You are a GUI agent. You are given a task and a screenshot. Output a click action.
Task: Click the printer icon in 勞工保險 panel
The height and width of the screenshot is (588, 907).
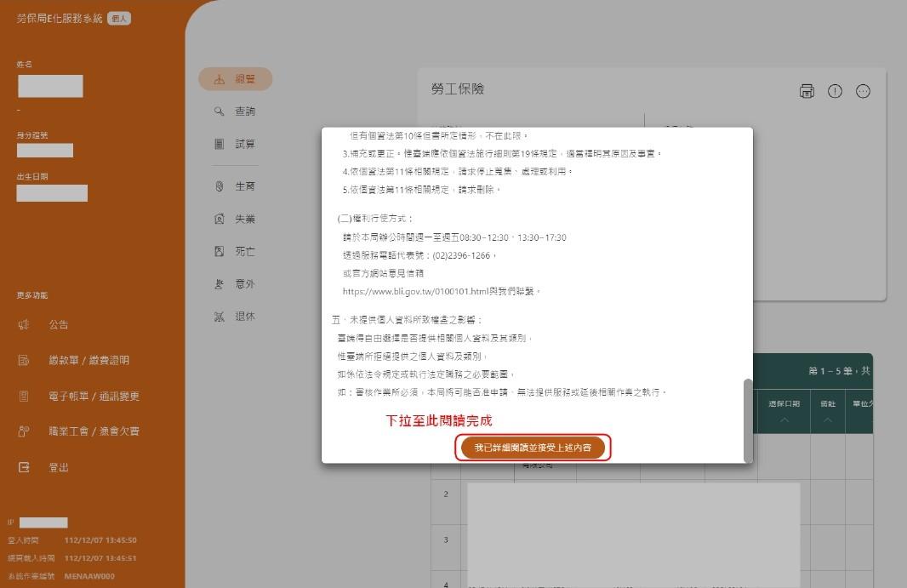click(x=807, y=91)
